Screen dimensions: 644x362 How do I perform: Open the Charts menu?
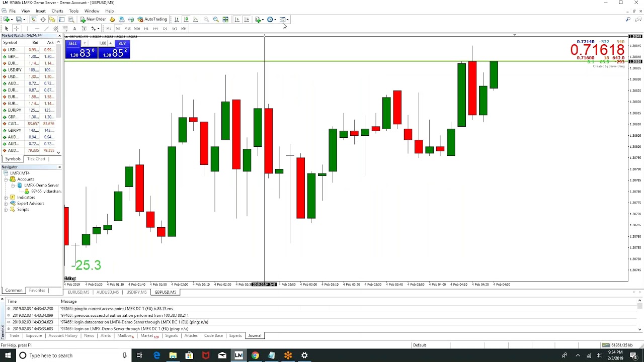pyautogui.click(x=57, y=11)
